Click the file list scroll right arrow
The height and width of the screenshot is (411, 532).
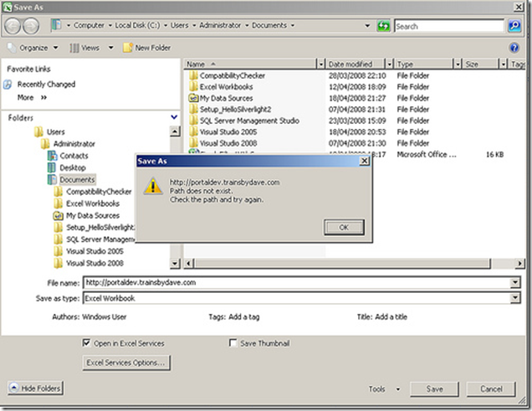coord(519,263)
